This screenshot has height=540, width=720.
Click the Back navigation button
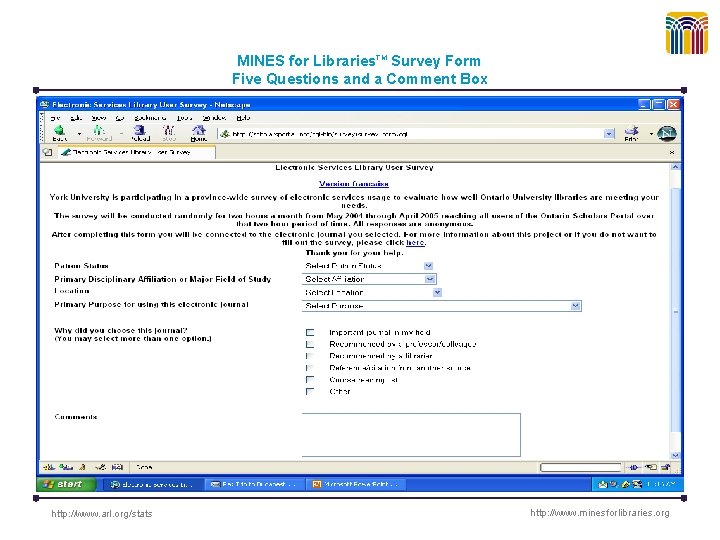tap(60, 133)
